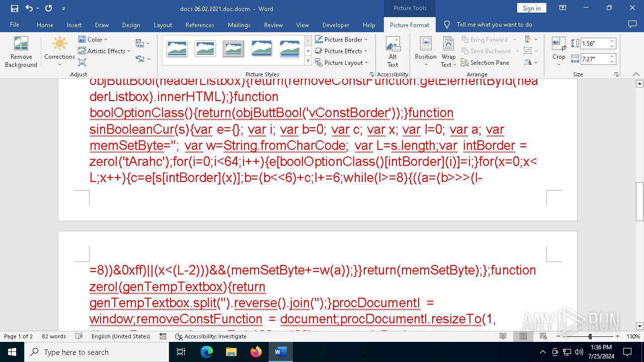Screen dimensions: 644x362
Task: Click the 82 words count
Action: click(53, 336)
